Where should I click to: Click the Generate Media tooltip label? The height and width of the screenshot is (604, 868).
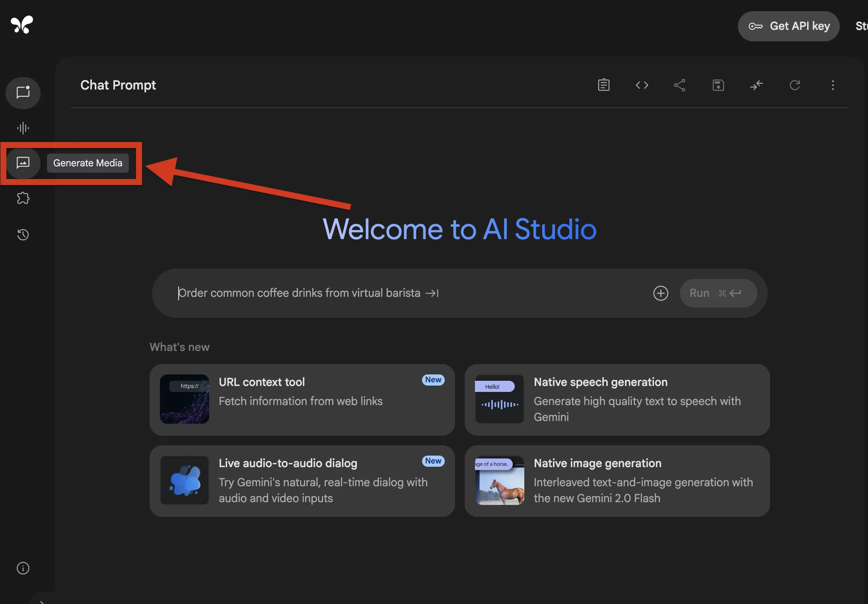pyautogui.click(x=88, y=163)
